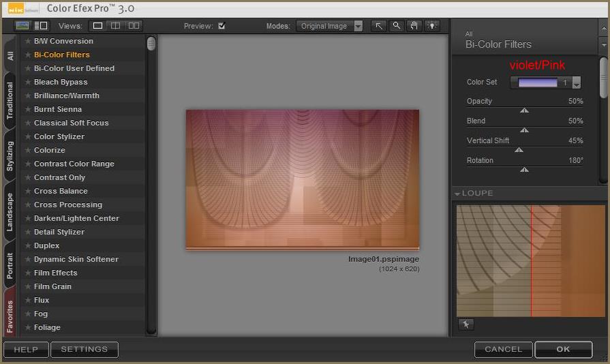
Task: Click the lightbulb background color icon
Action: pos(431,26)
